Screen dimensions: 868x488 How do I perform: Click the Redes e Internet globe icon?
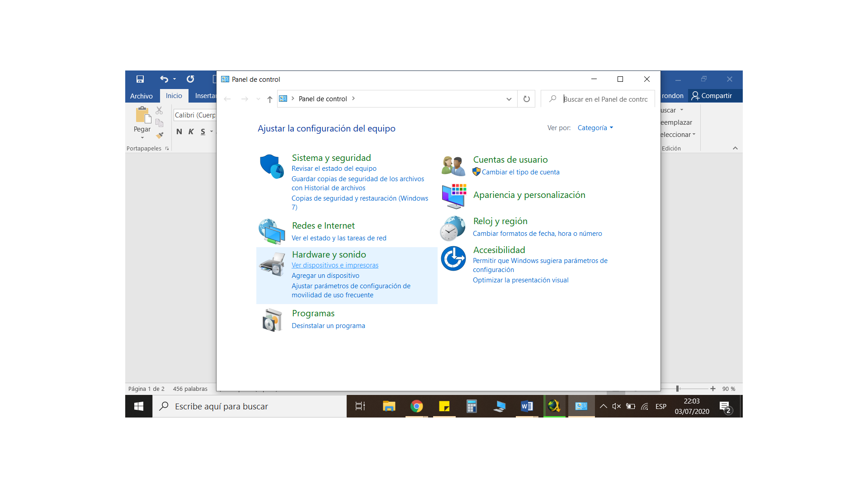[272, 231]
